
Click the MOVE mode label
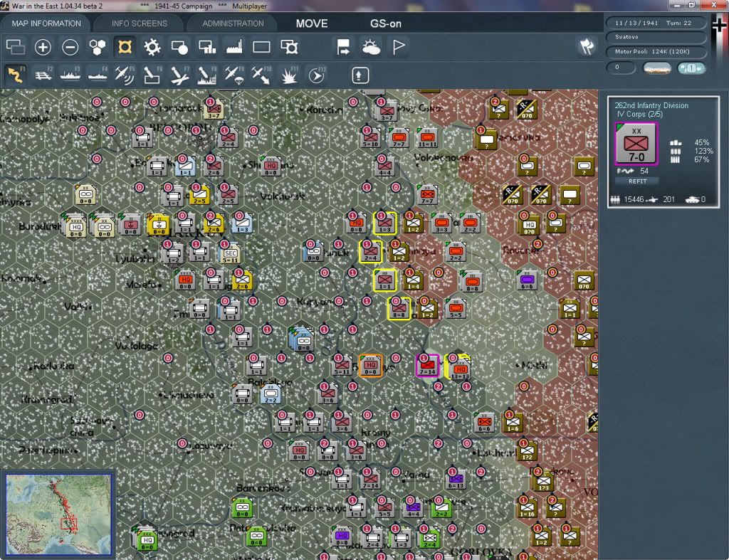(x=312, y=23)
